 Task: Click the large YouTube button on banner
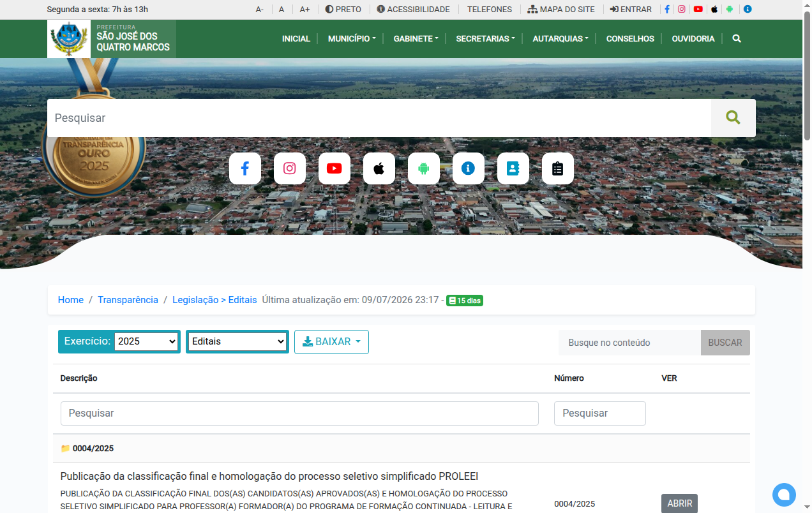click(335, 168)
